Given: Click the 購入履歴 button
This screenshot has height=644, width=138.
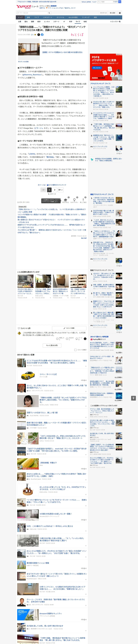Looking at the screenshot, I should point(112,13).
